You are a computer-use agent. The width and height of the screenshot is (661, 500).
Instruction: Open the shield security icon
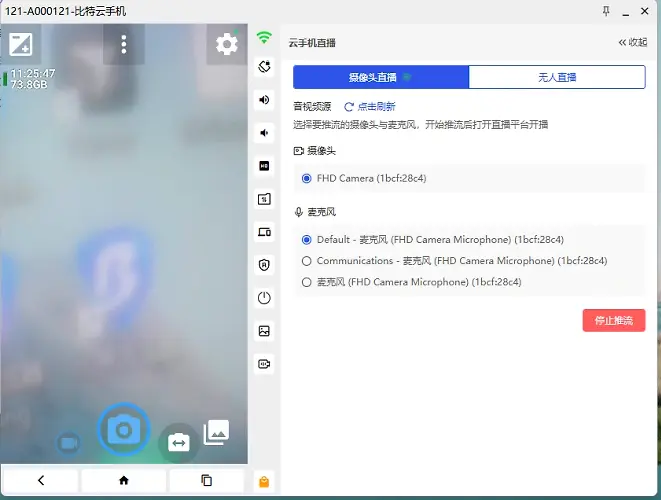[264, 265]
